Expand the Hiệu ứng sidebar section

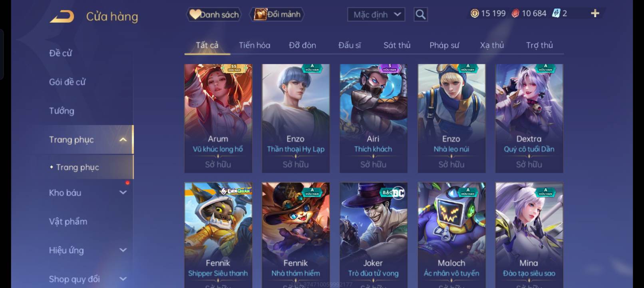(x=123, y=250)
